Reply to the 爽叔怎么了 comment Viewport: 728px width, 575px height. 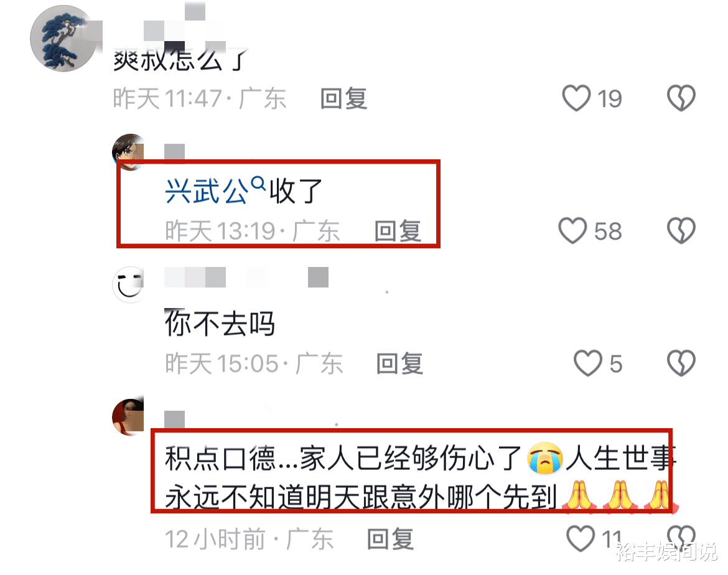344,98
